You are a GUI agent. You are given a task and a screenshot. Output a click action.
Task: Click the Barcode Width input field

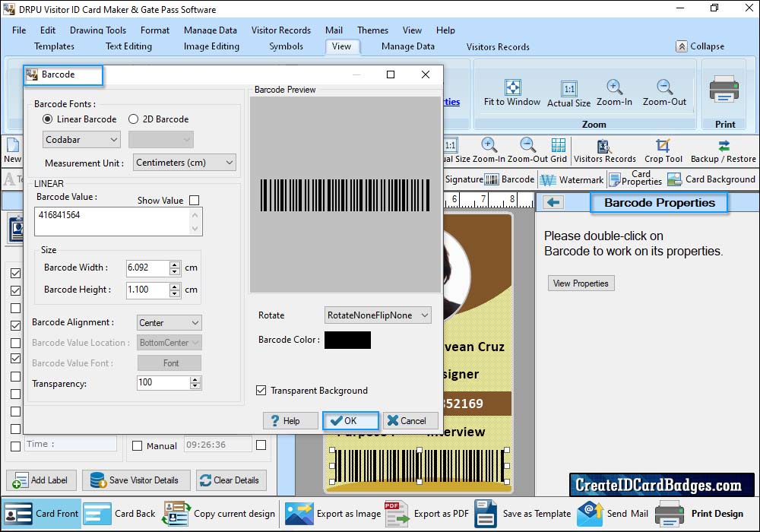[147, 268]
